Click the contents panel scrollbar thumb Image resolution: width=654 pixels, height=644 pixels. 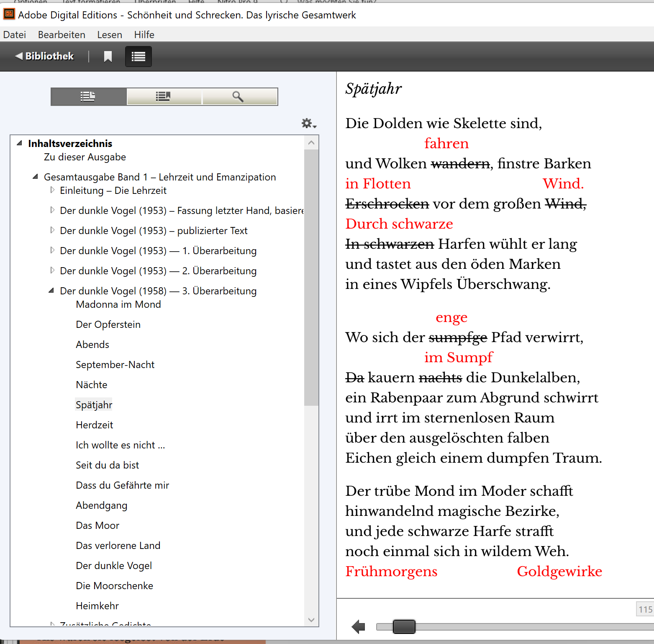(x=311, y=278)
